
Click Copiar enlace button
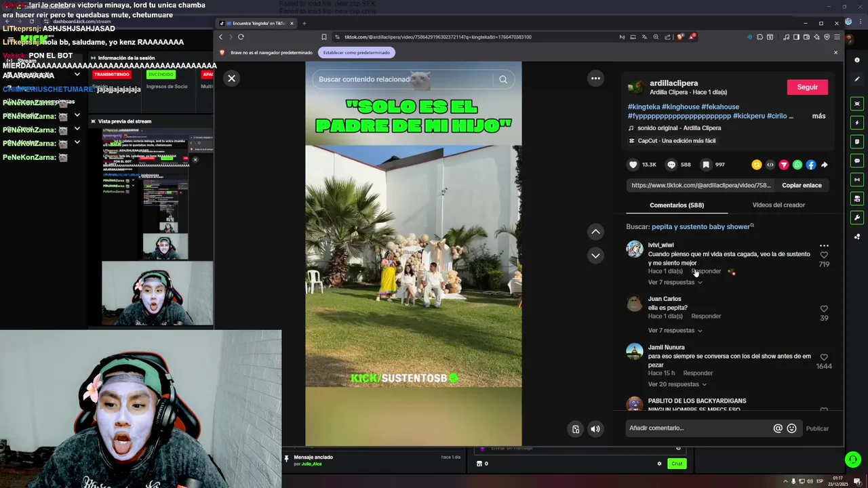(802, 185)
